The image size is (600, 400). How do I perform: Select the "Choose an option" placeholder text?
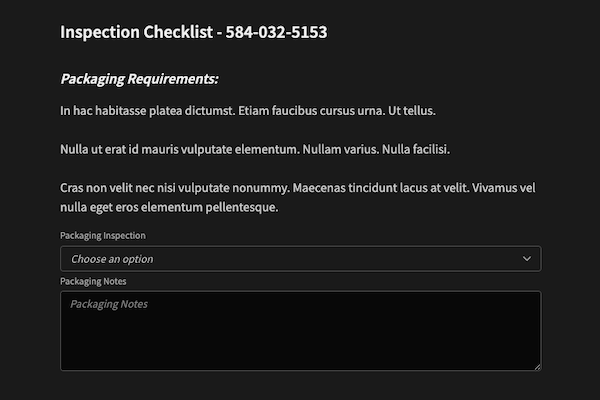pos(112,259)
